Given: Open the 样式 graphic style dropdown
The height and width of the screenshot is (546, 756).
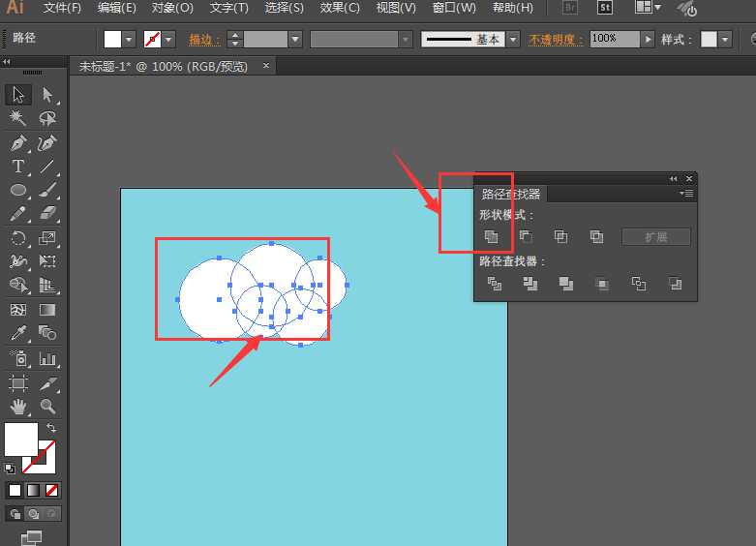Looking at the screenshot, I should tap(725, 40).
